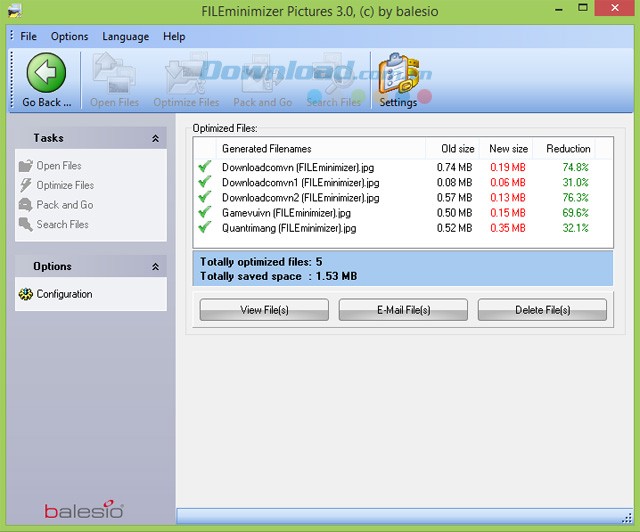The image size is (640, 532).
Task: Select row Downloadcomvn (FILEminimizer).jpg
Action: pos(403,167)
